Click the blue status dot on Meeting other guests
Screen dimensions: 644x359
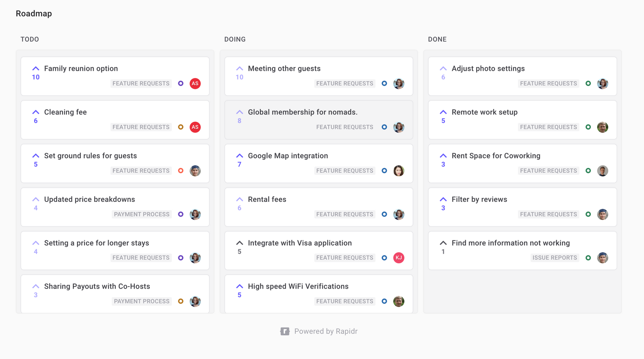click(384, 83)
